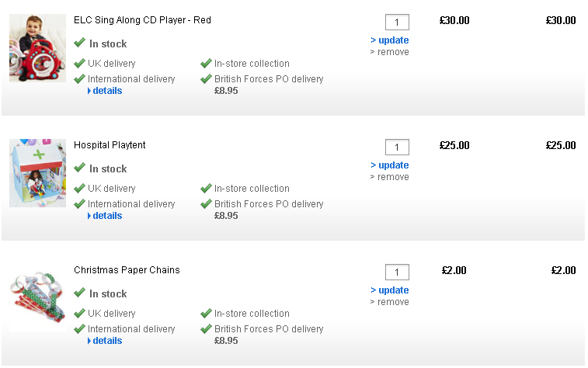Expand delivery details for Christmas Paper Chains

[106, 341]
